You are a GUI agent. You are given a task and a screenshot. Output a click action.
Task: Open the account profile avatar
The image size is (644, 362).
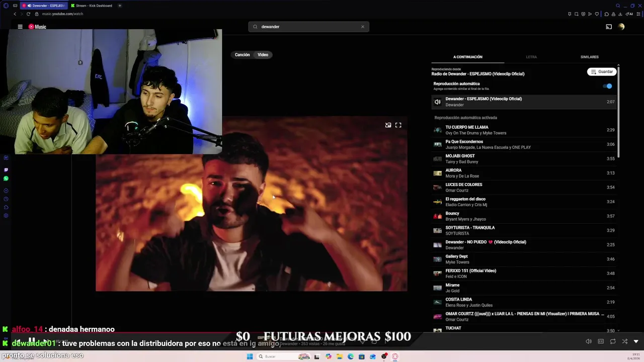coord(621,27)
